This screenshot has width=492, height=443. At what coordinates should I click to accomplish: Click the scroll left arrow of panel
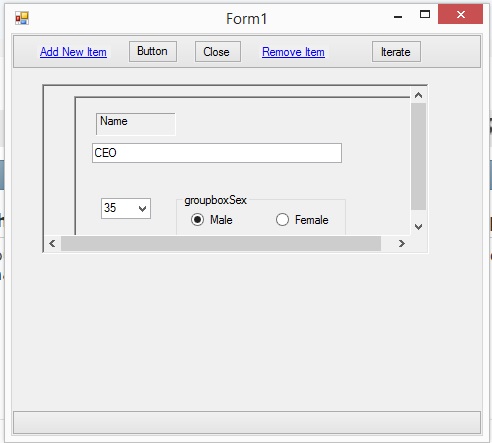coord(52,244)
